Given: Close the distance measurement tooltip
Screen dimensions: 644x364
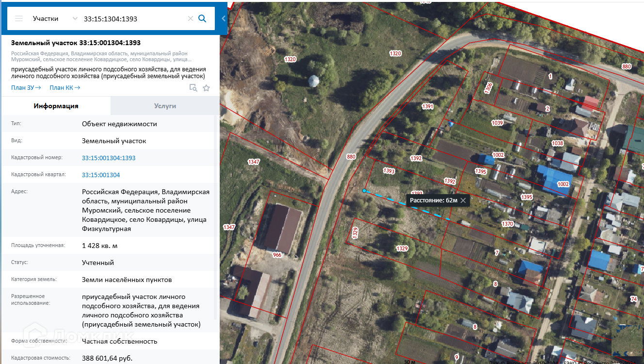Looking at the screenshot, I should tap(463, 200).
